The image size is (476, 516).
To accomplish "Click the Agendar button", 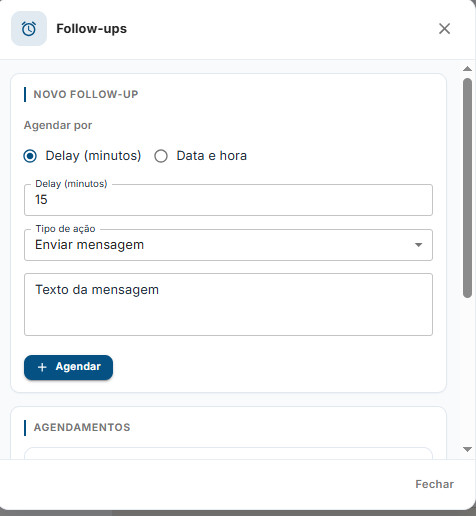I will coord(68,367).
